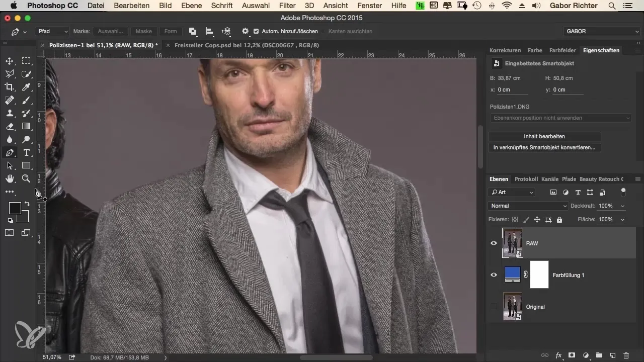Select the Path Selection tool

10,165
